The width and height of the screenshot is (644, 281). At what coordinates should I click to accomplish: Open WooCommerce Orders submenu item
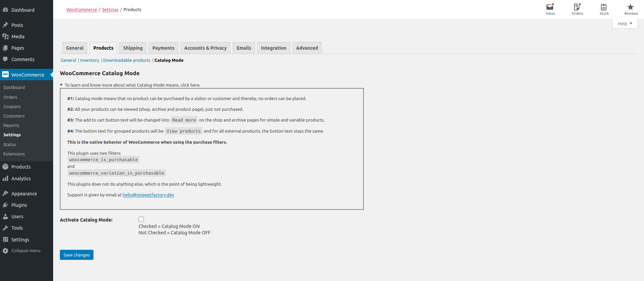pos(10,97)
